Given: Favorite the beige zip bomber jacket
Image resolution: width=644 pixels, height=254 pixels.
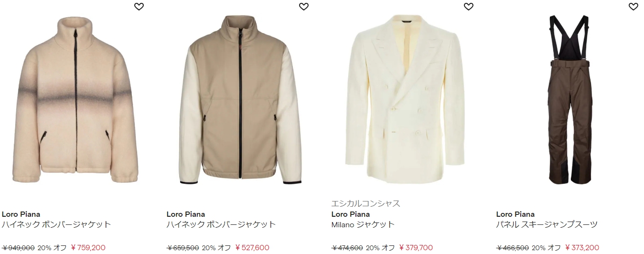Looking at the screenshot, I should click(x=303, y=7).
